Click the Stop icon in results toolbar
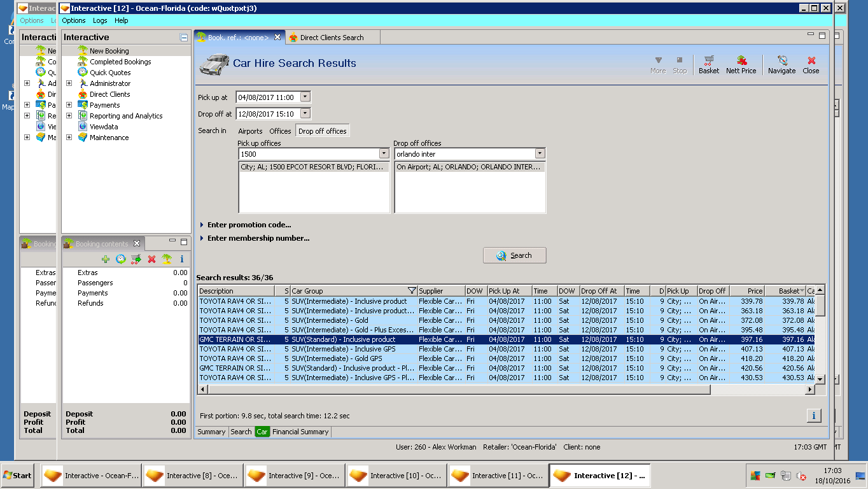 [x=680, y=65]
